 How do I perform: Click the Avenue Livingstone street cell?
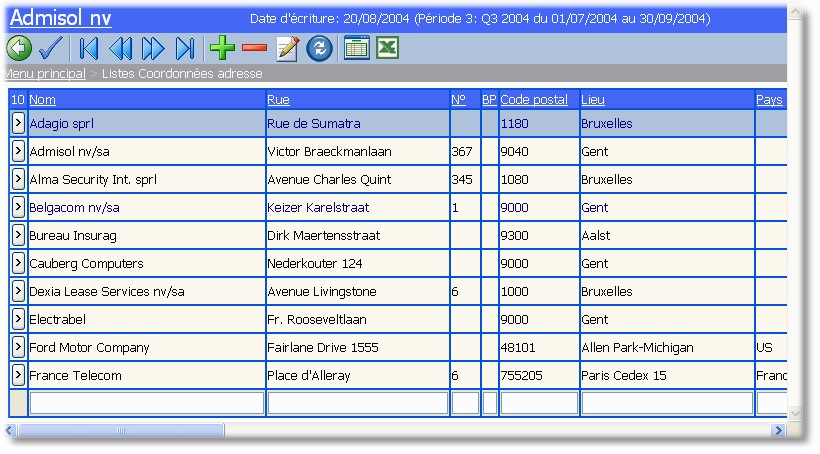(x=358, y=291)
